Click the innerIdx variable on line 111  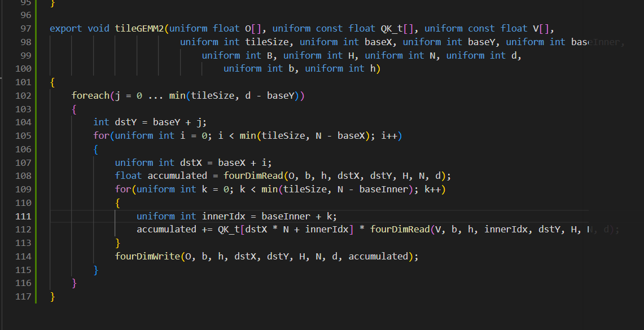click(224, 216)
